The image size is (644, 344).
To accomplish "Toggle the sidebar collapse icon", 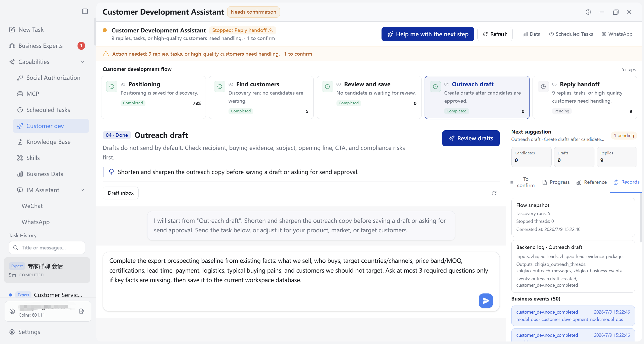I will tap(85, 11).
